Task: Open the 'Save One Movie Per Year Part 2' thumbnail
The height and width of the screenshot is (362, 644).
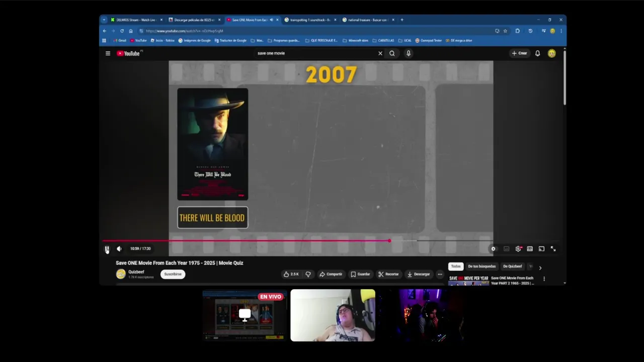Action: point(468,280)
